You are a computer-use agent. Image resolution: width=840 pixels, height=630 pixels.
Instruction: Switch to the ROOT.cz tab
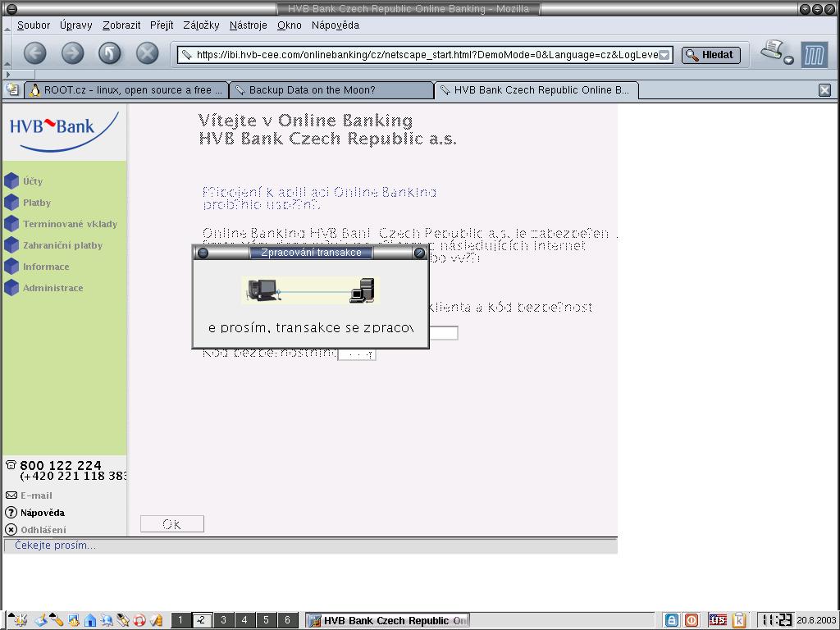(126, 90)
